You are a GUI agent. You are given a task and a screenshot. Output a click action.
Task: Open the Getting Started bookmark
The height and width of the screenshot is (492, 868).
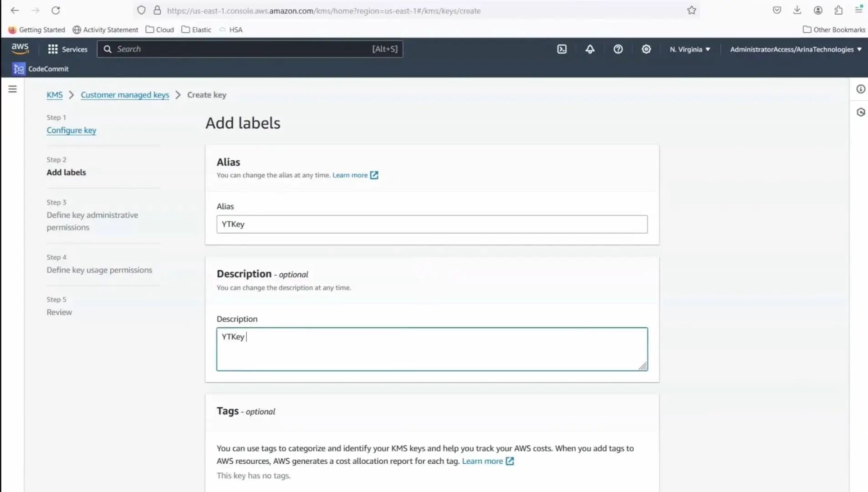pos(36,30)
